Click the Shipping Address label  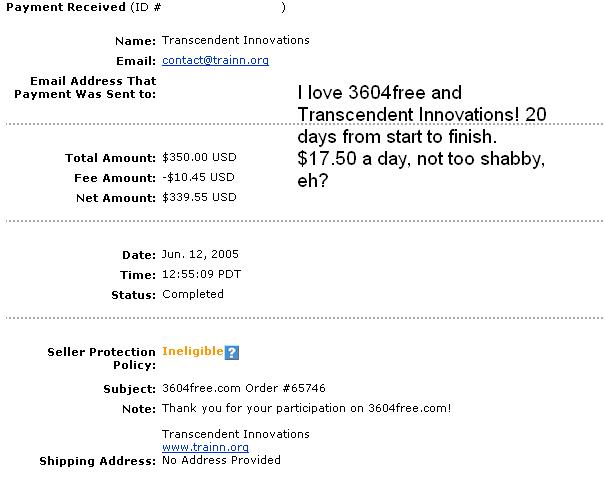98,461
